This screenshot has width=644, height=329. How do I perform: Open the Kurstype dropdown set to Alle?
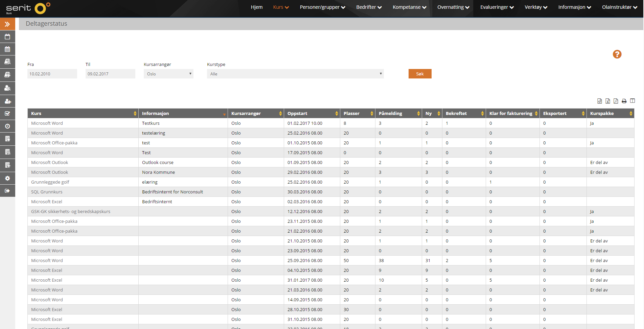pos(295,74)
